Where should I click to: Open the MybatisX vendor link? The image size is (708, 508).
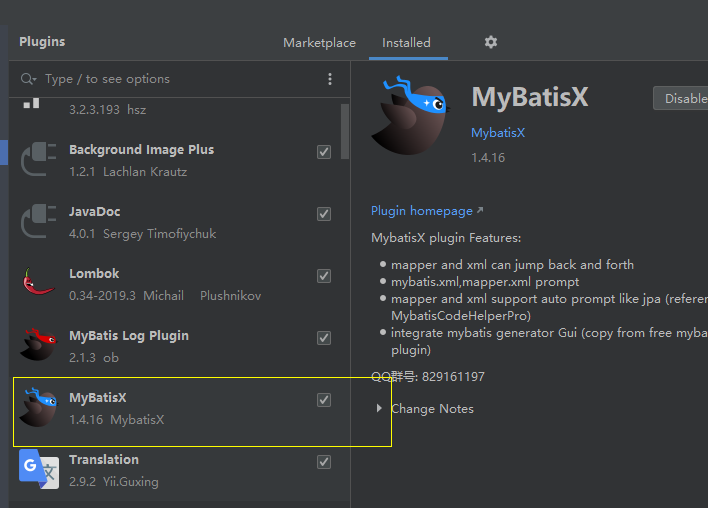click(498, 133)
